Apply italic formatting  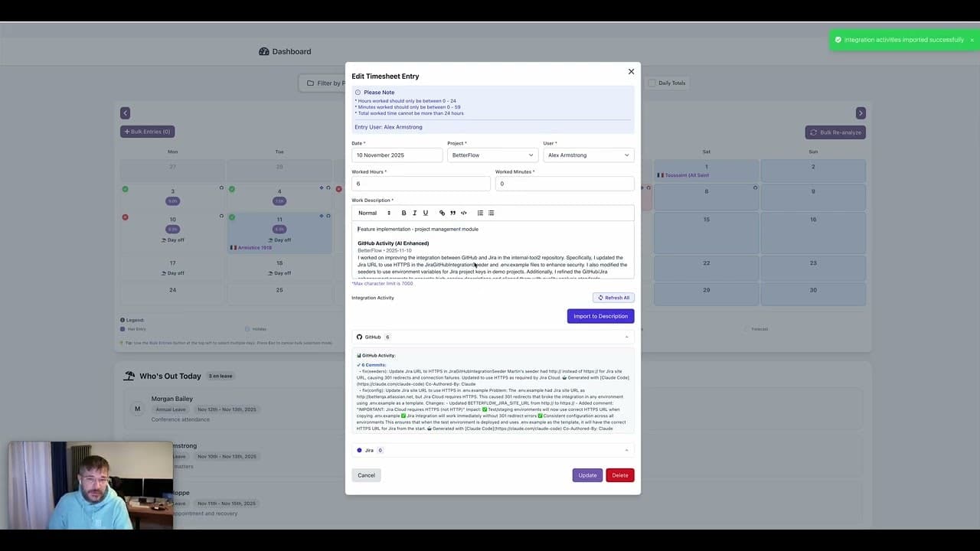[x=414, y=213]
